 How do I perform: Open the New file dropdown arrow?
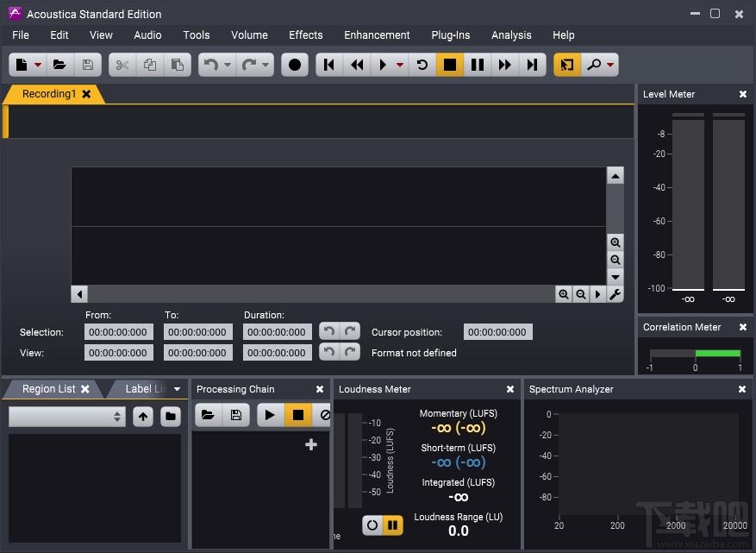point(38,65)
